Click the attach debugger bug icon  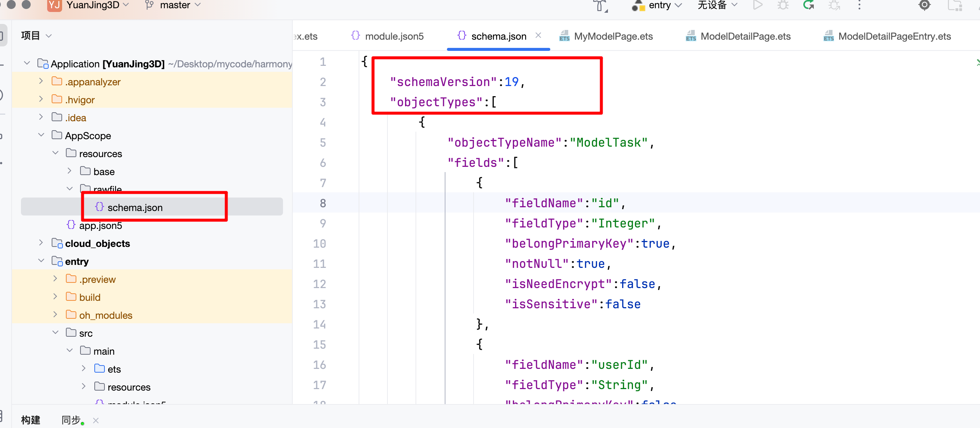(834, 5)
